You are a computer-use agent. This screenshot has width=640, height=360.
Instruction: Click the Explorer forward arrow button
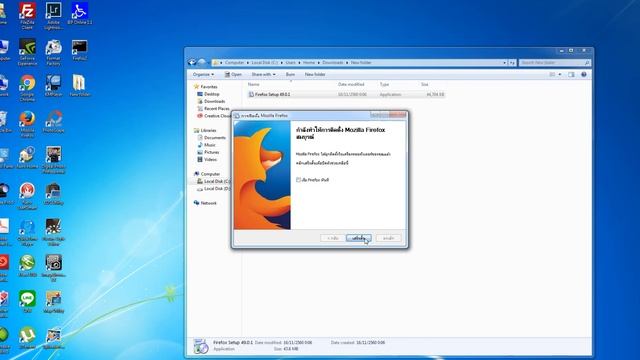pyautogui.click(x=202, y=62)
